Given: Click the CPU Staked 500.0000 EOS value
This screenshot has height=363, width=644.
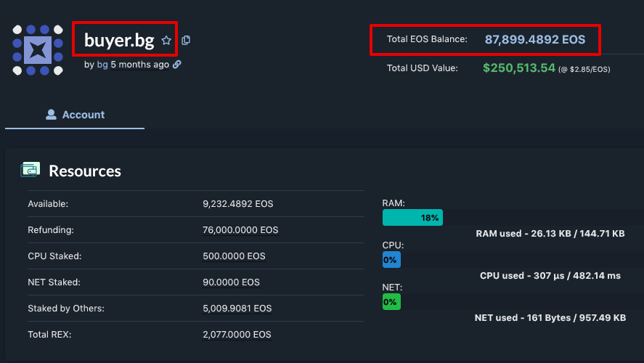Looking at the screenshot, I should point(234,256).
